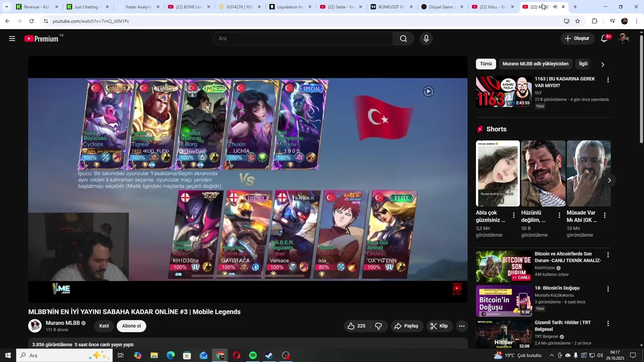Open browser extensions puzzle icon
The width and height of the screenshot is (644, 362).
[x=595, y=21]
